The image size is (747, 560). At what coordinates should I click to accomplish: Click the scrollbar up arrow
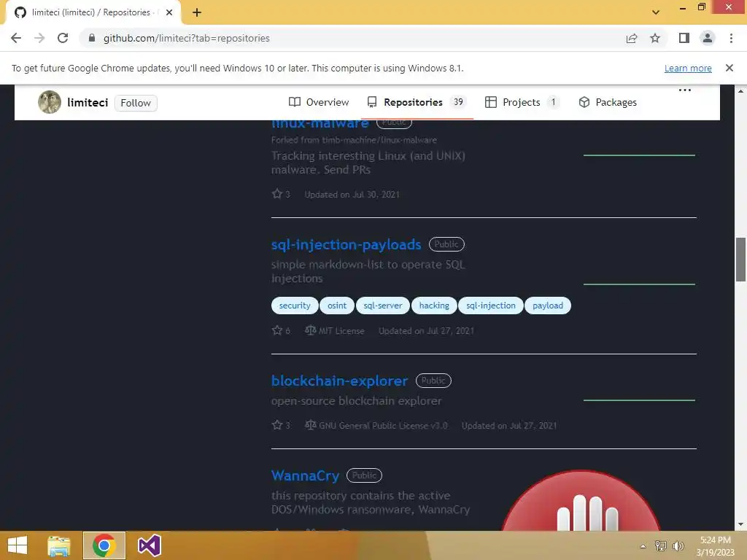click(x=740, y=90)
